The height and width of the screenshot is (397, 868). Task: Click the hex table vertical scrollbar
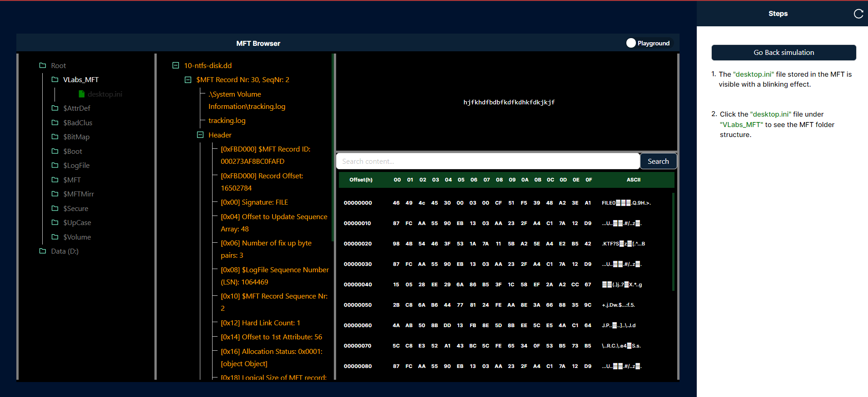673,241
